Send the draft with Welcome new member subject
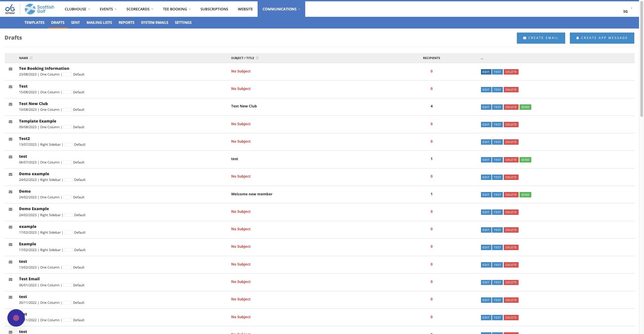 click(525, 195)
